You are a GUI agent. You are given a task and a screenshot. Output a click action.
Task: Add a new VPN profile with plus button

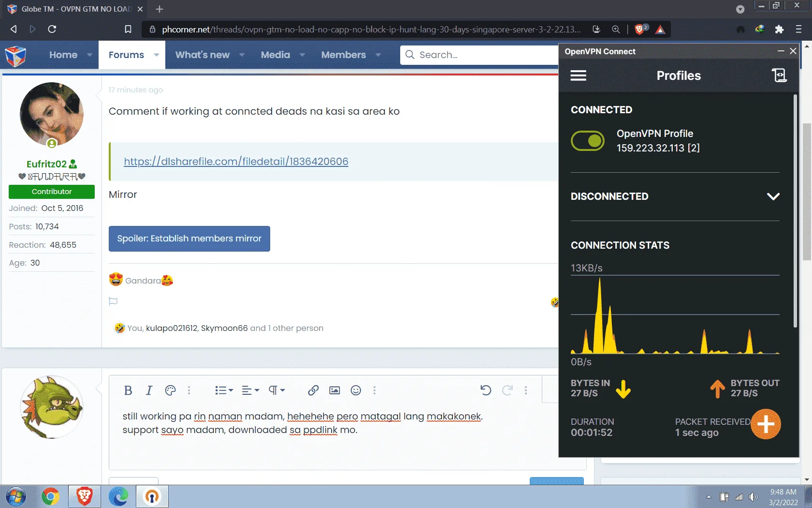point(766,424)
